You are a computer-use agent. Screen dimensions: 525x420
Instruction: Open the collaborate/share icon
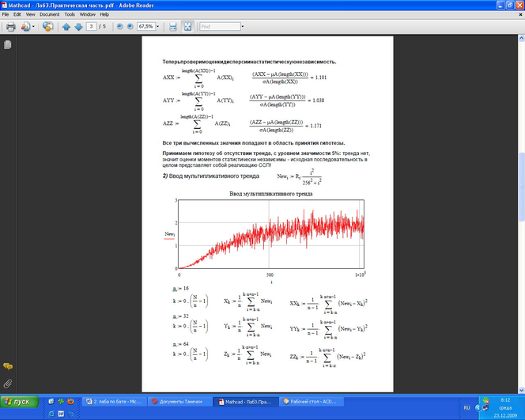click(25, 26)
